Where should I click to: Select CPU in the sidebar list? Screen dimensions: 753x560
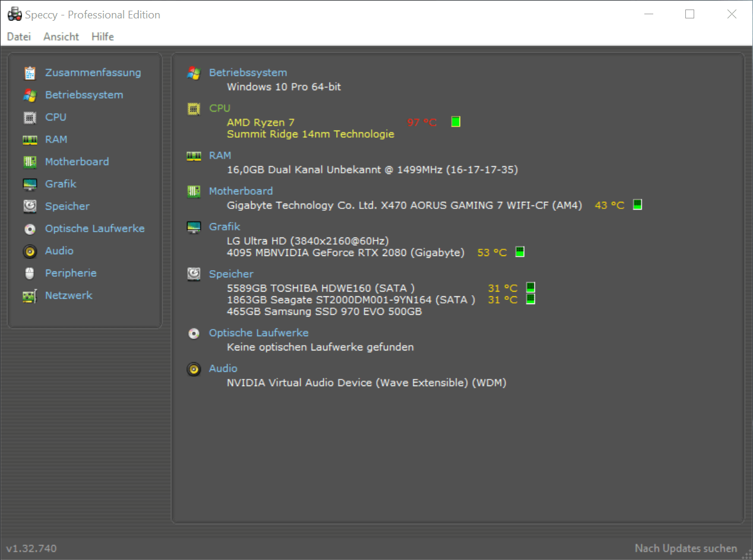[x=56, y=117]
